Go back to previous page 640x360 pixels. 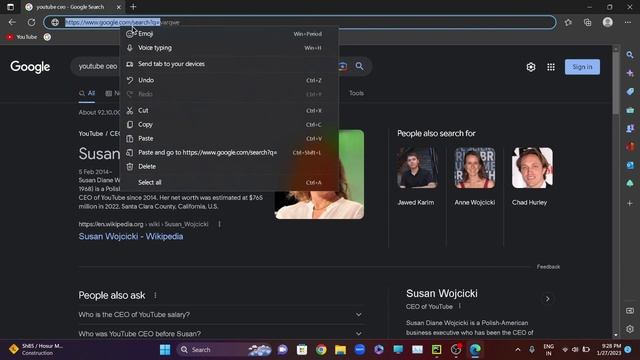pos(12,22)
